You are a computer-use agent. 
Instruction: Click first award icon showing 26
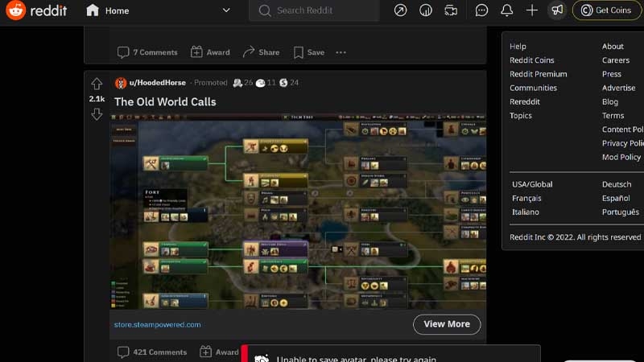(x=237, y=83)
